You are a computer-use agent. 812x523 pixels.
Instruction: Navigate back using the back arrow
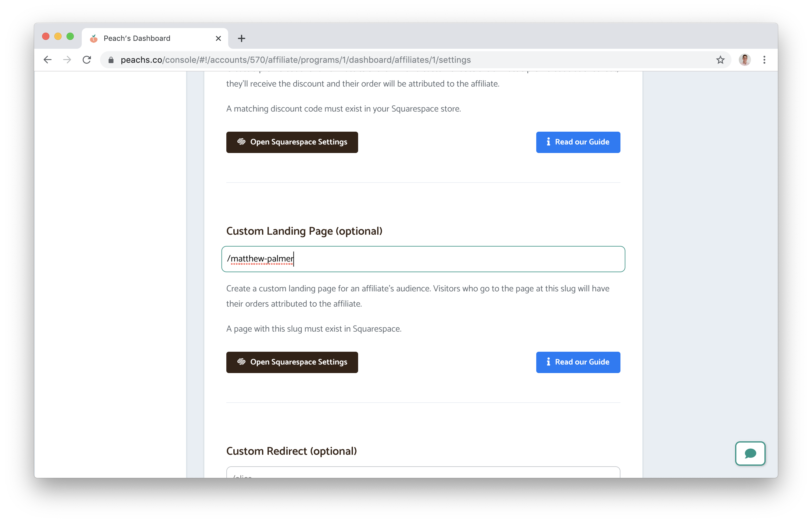coord(47,60)
